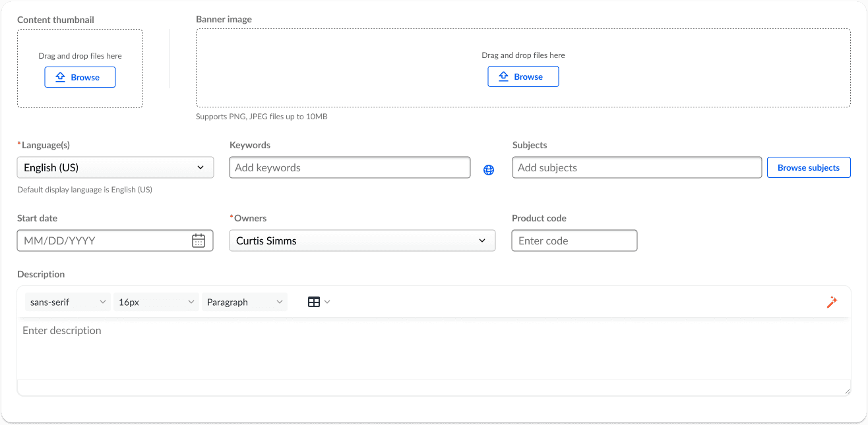
Task: Click the Product code input field
Action: point(574,241)
